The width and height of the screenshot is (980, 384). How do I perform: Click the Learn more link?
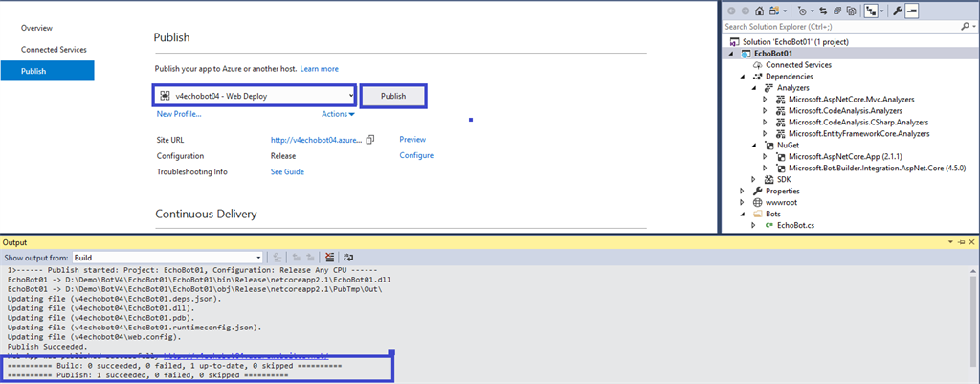tap(319, 69)
